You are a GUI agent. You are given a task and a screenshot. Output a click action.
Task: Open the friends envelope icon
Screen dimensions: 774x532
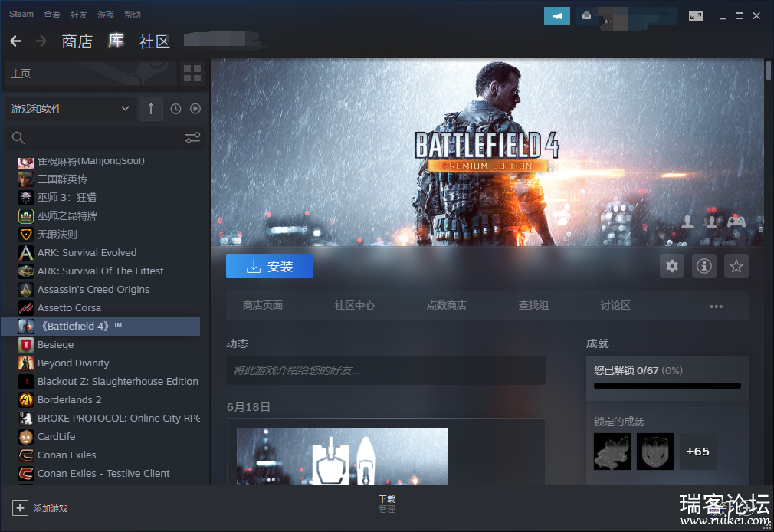click(x=587, y=15)
